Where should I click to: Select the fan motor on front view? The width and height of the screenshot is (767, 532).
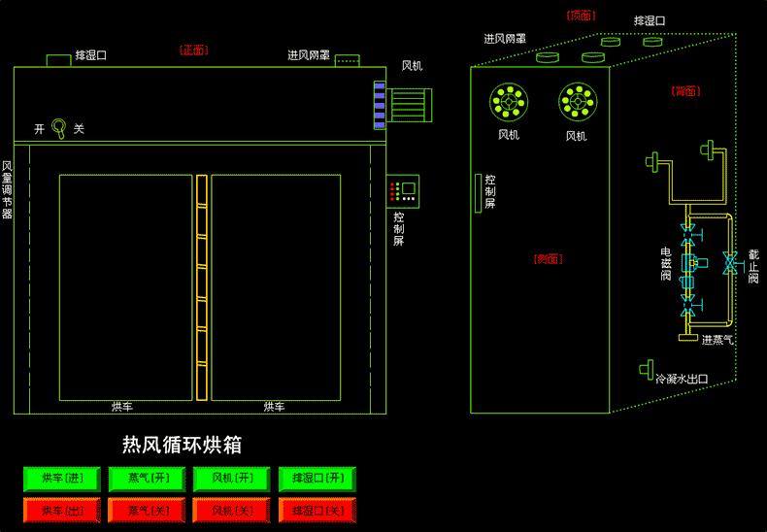(409, 105)
